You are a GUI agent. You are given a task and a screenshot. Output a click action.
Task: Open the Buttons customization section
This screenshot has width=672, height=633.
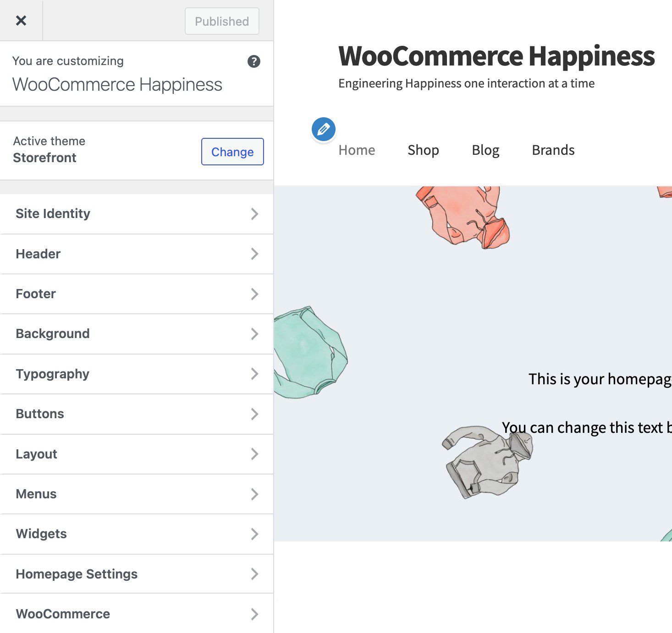point(137,414)
